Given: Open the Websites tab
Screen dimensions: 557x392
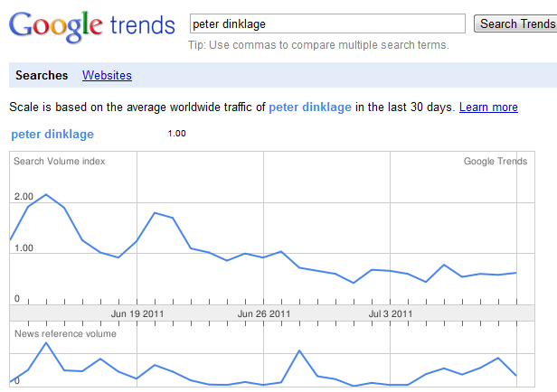Looking at the screenshot, I should pos(107,75).
